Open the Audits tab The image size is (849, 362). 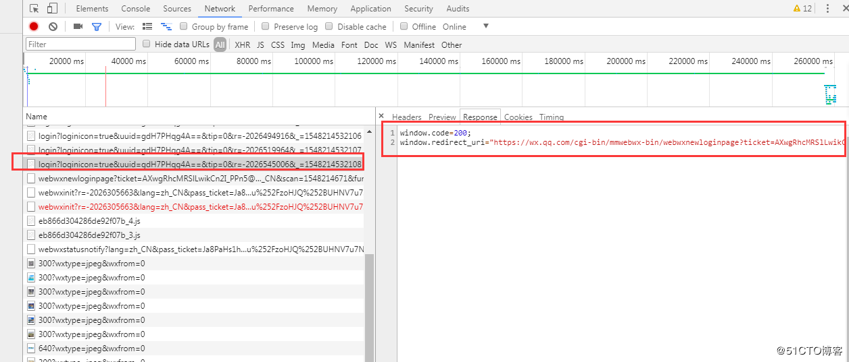pos(458,9)
